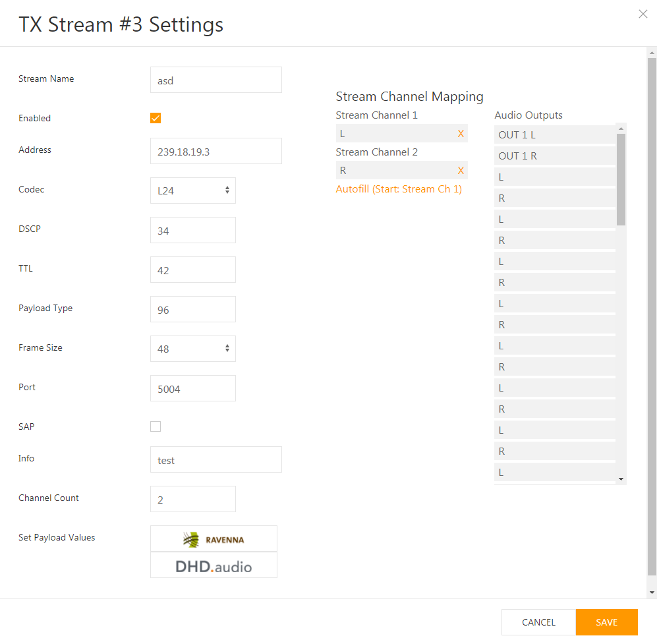Save the stream settings
The image size is (657, 644).
click(x=607, y=622)
